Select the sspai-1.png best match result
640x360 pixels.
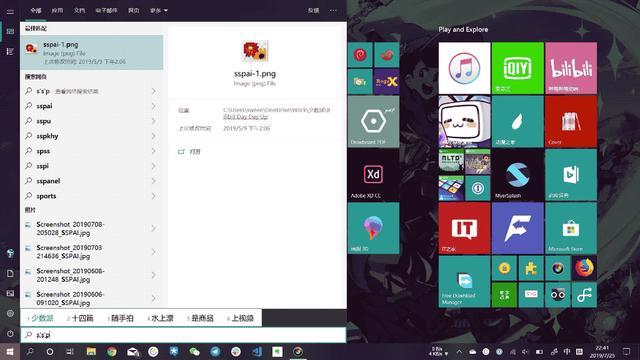pyautogui.click(x=92, y=52)
